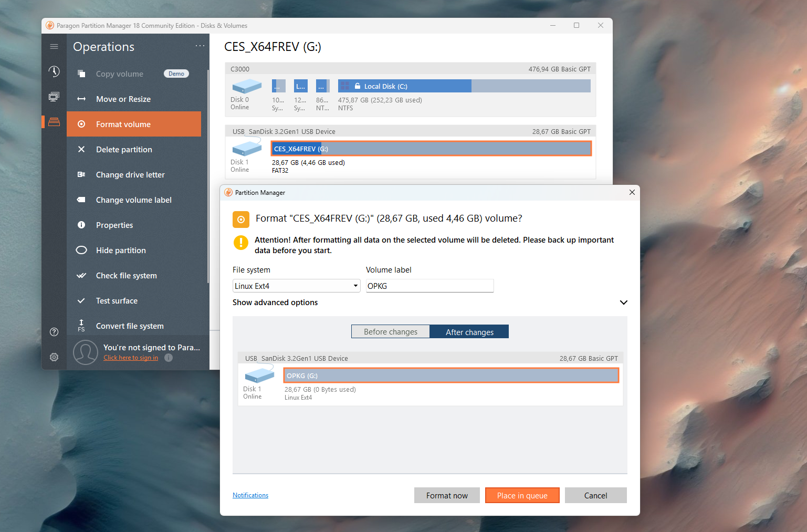The height and width of the screenshot is (532, 807).
Task: Open the Operations more options ellipsis
Action: [200, 46]
